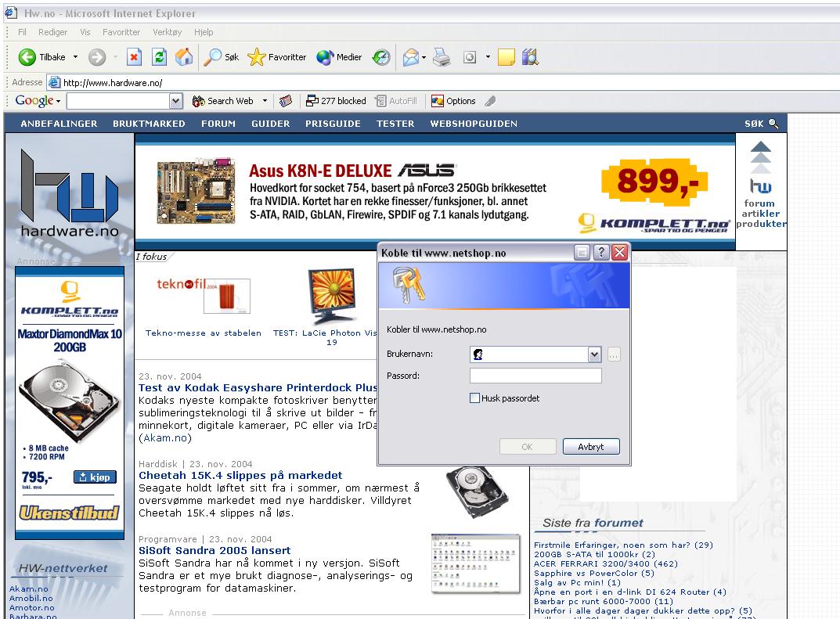Click in the Passord field
Image resolution: width=840 pixels, height=619 pixels.
[535, 376]
